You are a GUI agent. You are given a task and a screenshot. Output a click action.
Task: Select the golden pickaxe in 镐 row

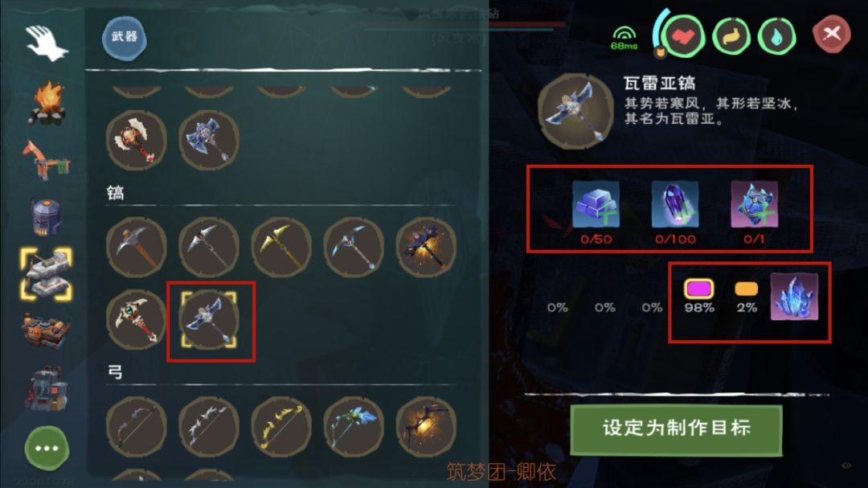pos(281,247)
